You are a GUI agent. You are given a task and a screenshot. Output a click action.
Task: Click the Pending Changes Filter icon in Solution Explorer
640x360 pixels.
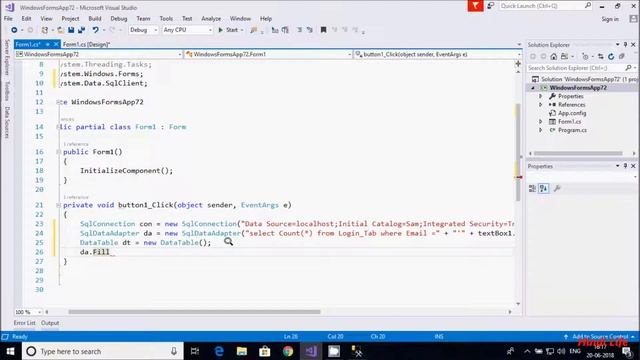click(585, 56)
